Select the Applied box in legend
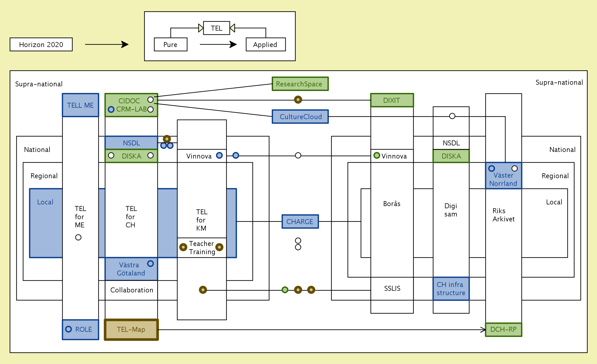 point(266,45)
